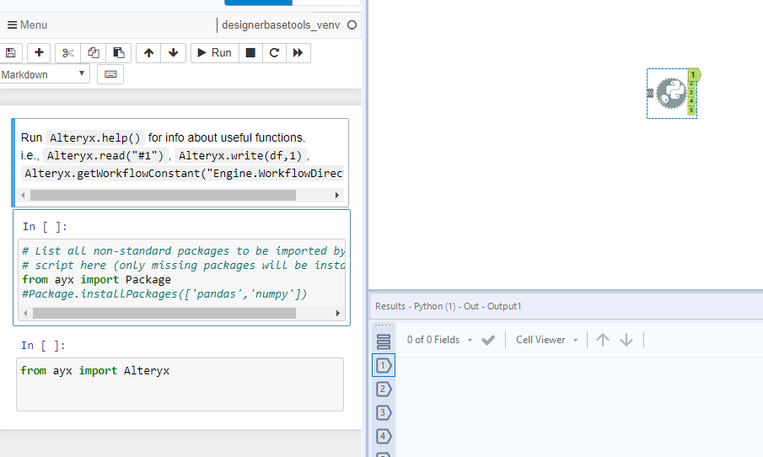Image resolution: width=763 pixels, height=457 pixels.
Task: Select output anchor 3 in Results
Action: click(383, 413)
